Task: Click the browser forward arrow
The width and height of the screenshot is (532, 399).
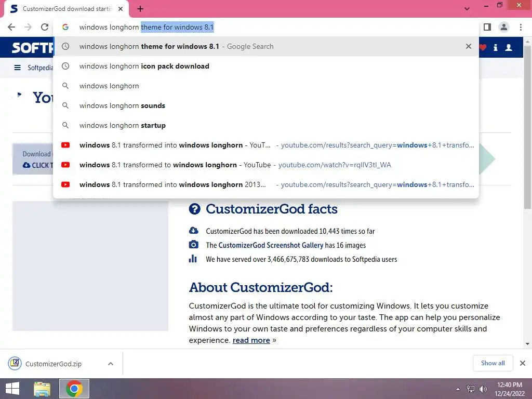Action: [28, 27]
